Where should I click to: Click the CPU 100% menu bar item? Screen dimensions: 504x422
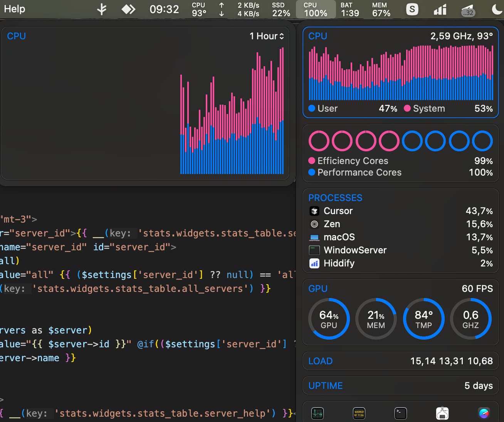pos(315,9)
